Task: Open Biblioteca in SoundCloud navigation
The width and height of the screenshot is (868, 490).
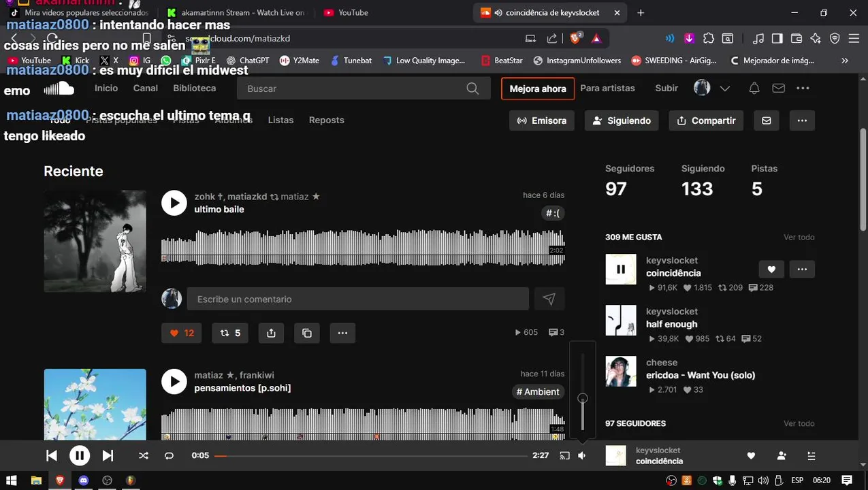Action: [195, 88]
